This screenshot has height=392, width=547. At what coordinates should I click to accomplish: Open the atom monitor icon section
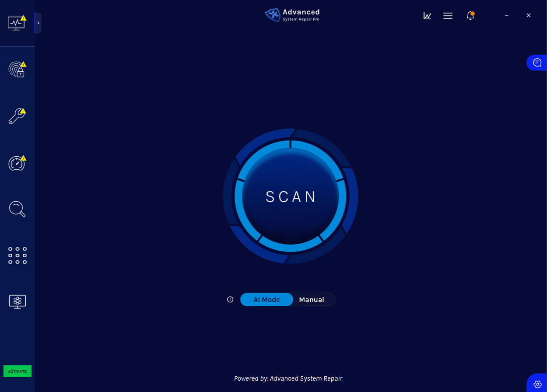18,302
